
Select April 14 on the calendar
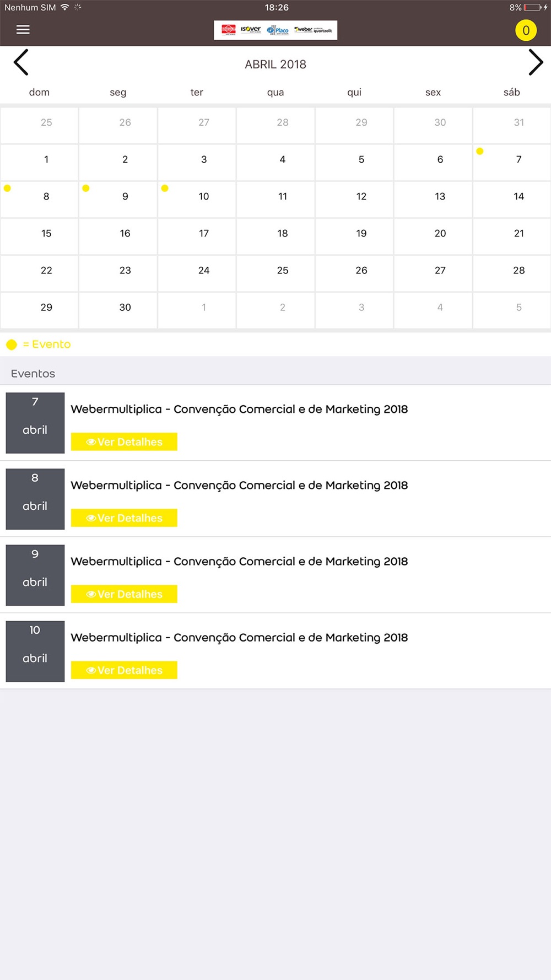(x=512, y=199)
